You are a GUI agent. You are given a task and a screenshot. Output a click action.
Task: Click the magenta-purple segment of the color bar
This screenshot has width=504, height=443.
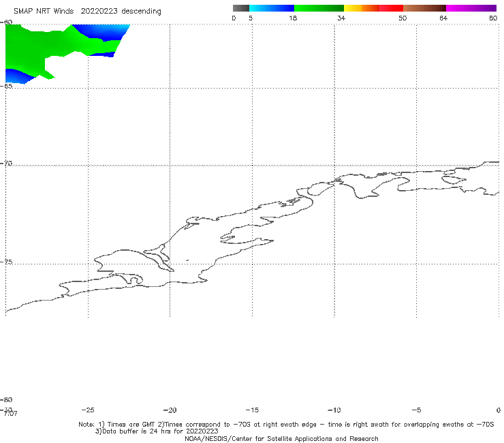[x=471, y=8]
